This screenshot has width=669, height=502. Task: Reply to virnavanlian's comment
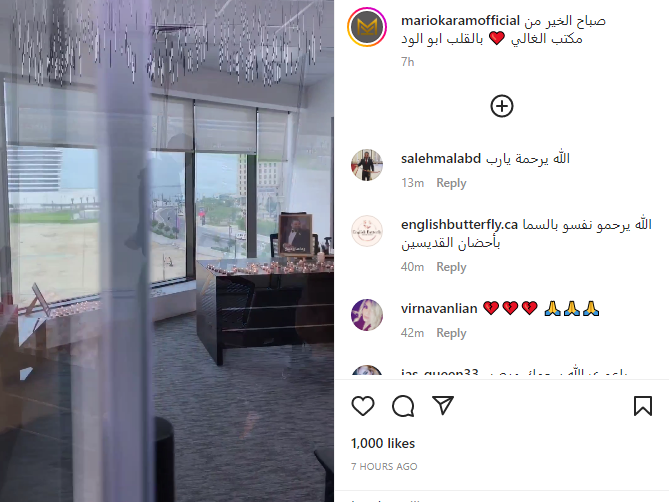[451, 333]
